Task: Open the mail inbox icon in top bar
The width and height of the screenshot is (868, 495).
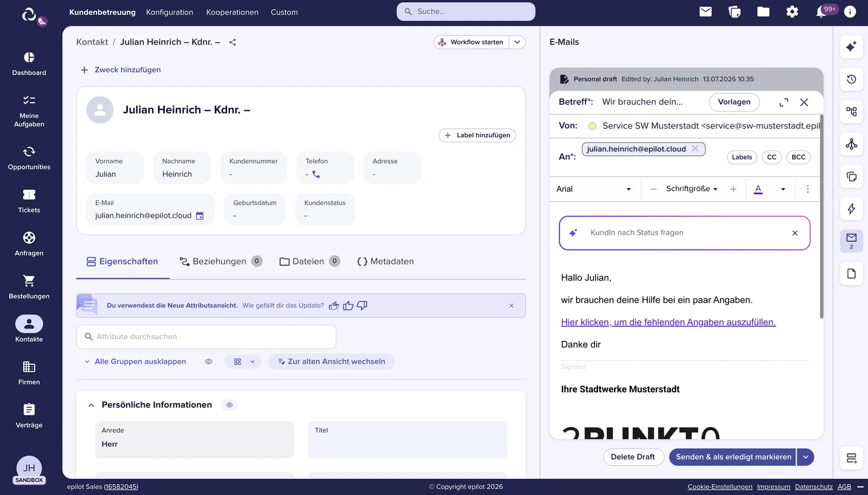Action: tap(705, 11)
